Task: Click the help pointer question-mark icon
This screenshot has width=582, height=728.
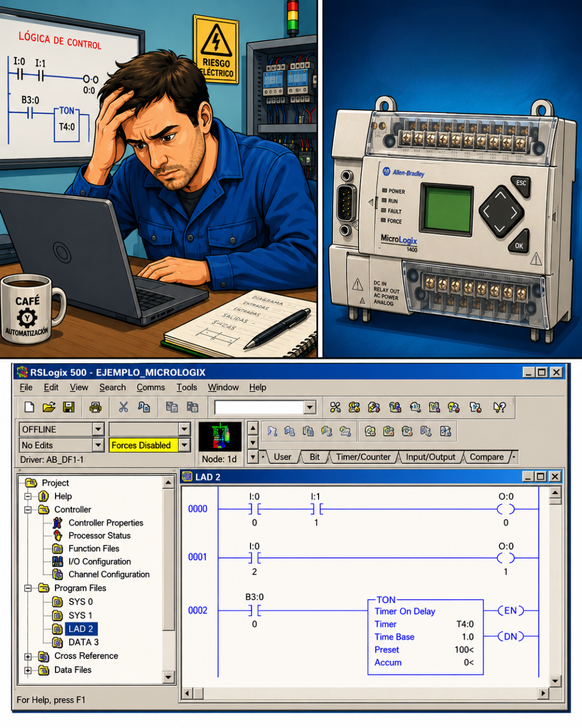Action: point(499,407)
